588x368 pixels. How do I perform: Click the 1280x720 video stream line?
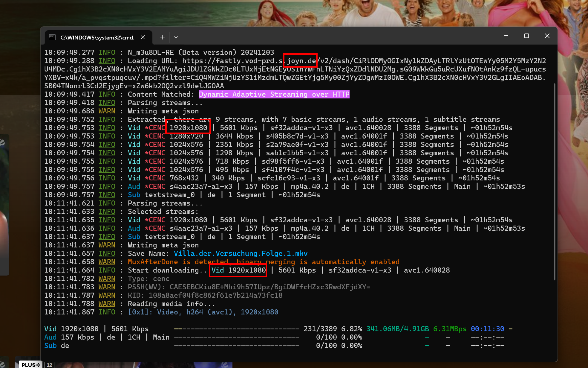tap(186, 136)
